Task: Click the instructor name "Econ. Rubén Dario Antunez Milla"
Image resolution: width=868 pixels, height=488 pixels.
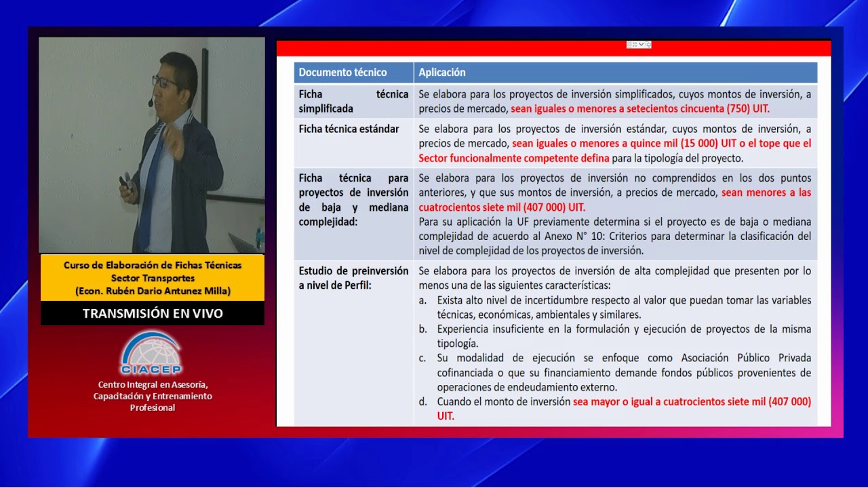Action: pos(153,291)
